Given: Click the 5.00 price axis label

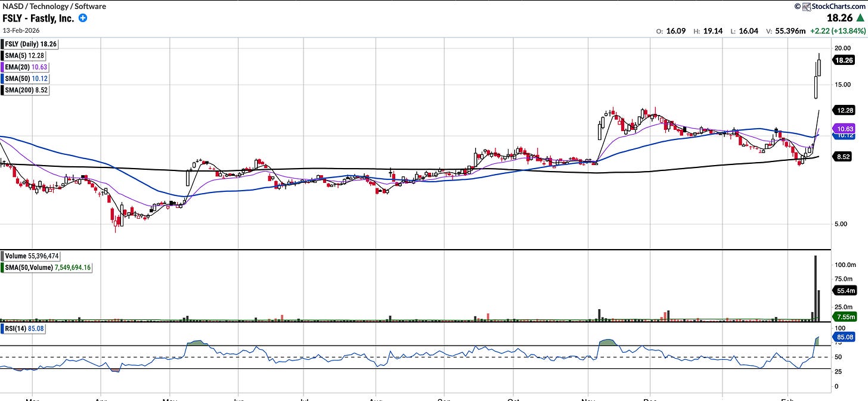Looking at the screenshot, I should click(841, 224).
